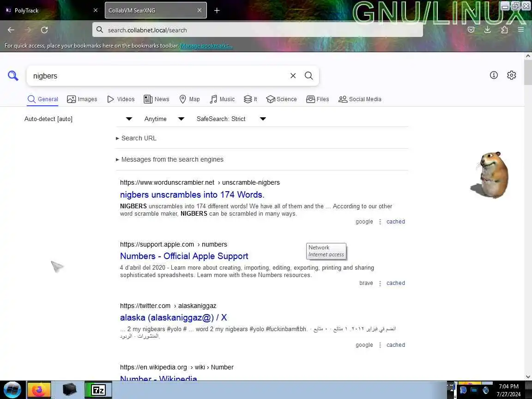Click the SearXNG logo magnifier

[x=13, y=76]
